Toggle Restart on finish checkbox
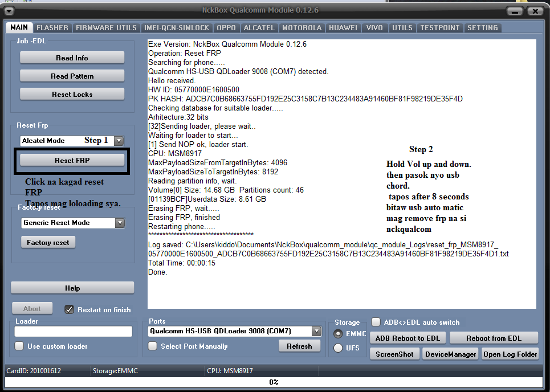Viewport: 550px width, 392px height. 69,309
